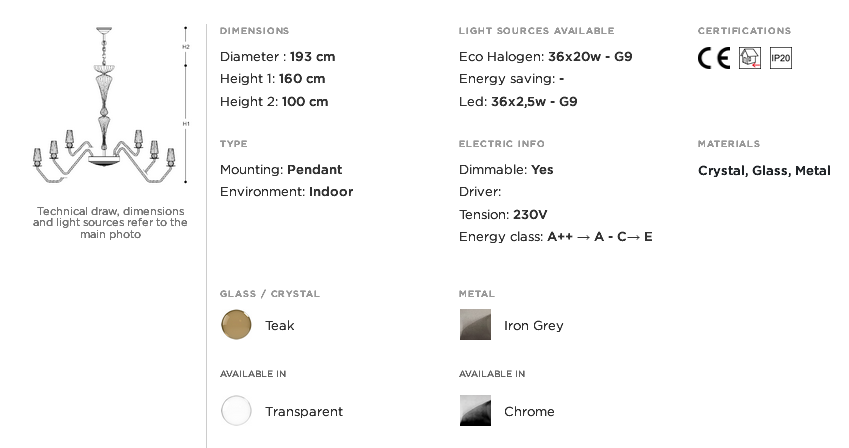Click the Certifications heading
The height and width of the screenshot is (448, 849).
pos(744,31)
